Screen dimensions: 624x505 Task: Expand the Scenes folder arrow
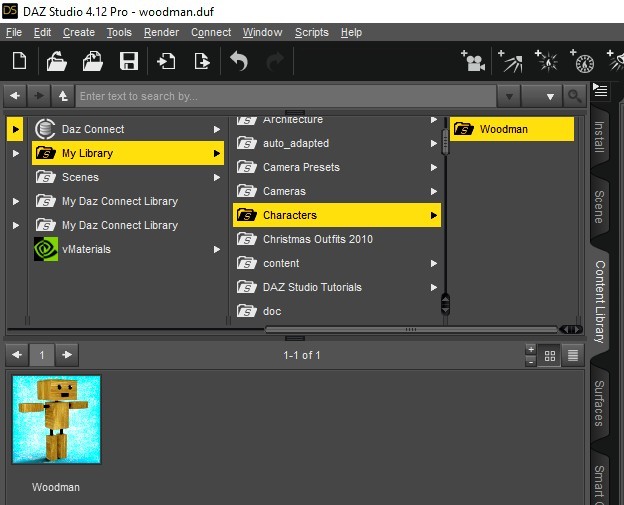click(x=217, y=177)
